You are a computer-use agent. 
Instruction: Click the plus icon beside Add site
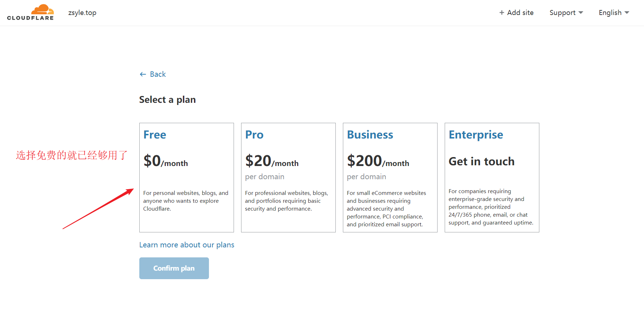502,13
